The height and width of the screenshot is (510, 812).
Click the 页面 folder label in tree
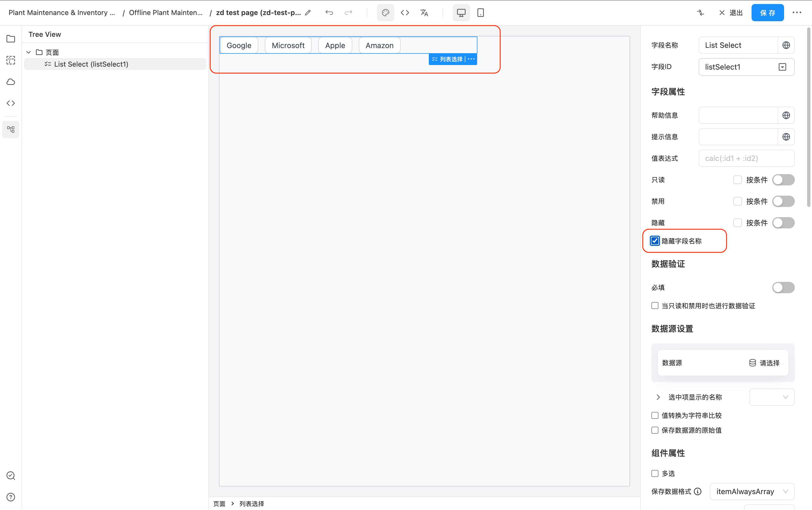pyautogui.click(x=52, y=52)
